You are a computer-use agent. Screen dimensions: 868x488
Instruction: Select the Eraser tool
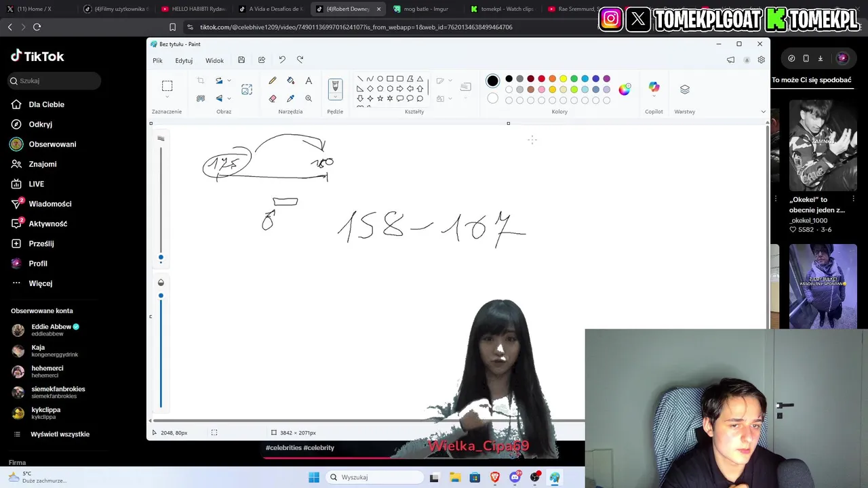(x=273, y=98)
